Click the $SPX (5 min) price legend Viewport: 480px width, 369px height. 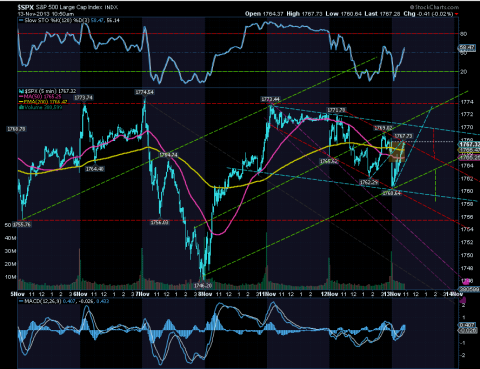(x=47, y=91)
